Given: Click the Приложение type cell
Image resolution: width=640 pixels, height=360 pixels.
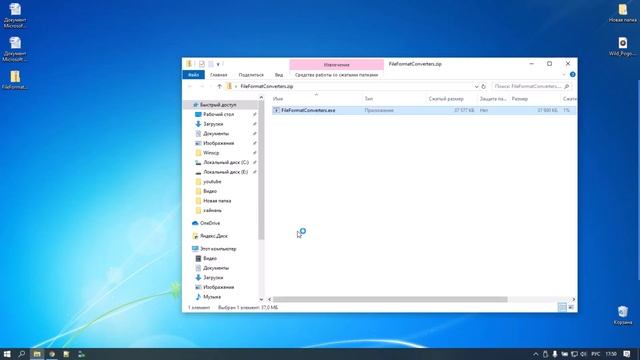Looking at the screenshot, I should (x=379, y=111).
